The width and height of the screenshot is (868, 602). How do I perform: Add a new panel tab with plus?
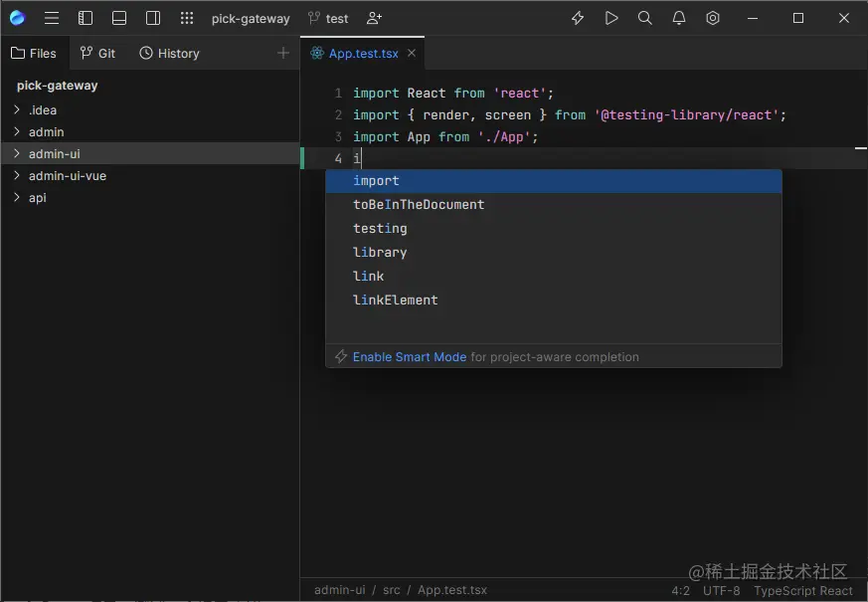point(283,53)
